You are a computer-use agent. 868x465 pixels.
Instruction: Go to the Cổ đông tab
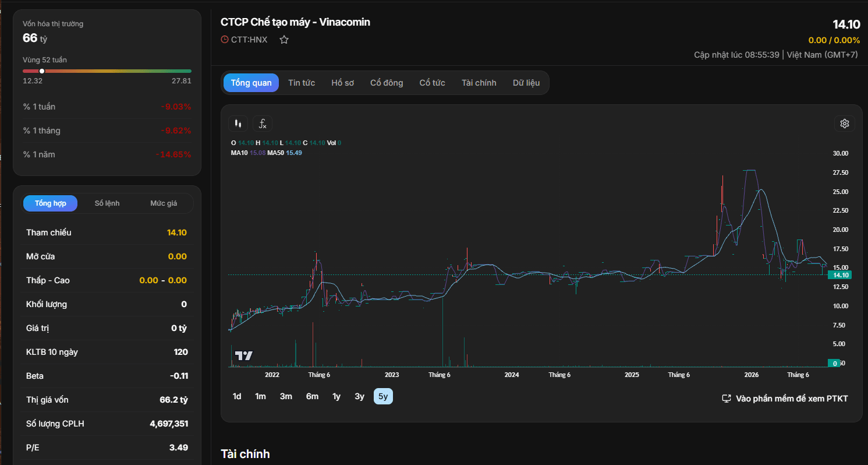387,83
